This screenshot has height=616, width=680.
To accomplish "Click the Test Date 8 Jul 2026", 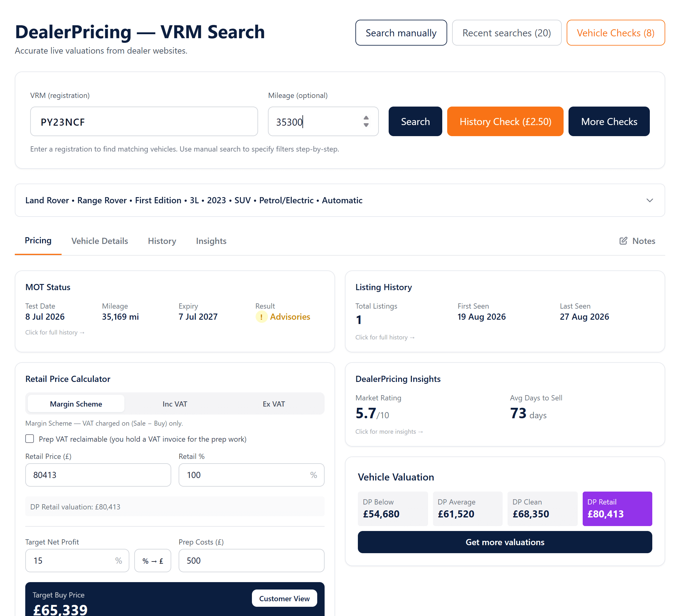I will point(45,317).
